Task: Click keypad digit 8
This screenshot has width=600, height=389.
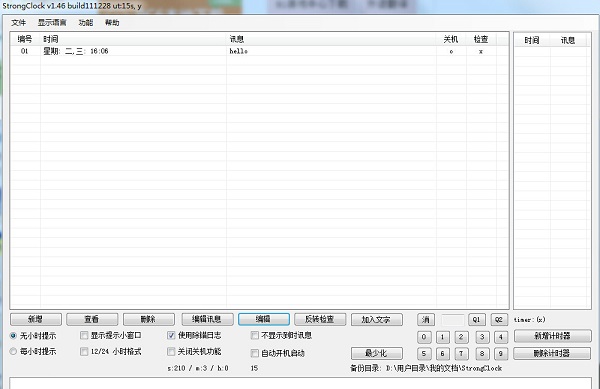Action: coord(482,354)
